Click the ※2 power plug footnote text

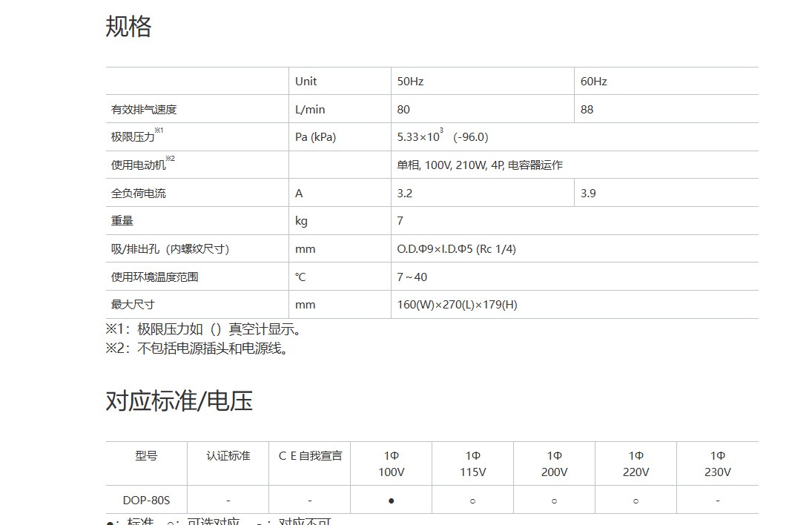(x=197, y=349)
